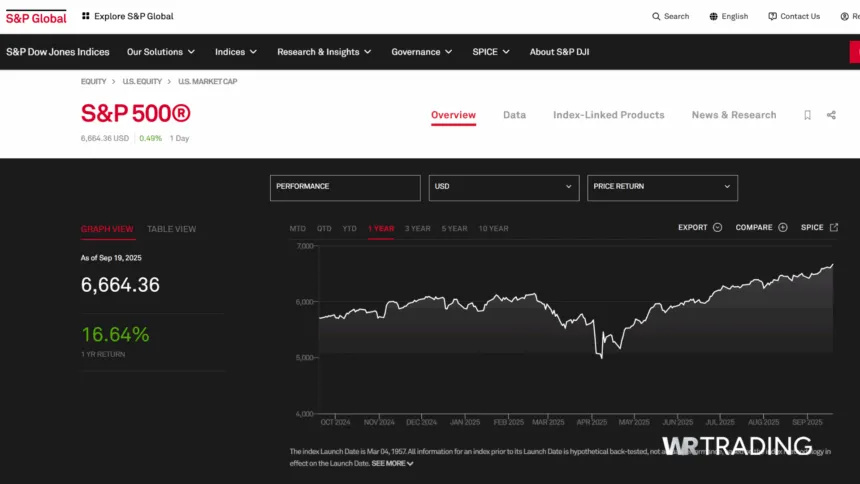Click the share icon in index header
Image resolution: width=860 pixels, height=484 pixels.
click(831, 115)
